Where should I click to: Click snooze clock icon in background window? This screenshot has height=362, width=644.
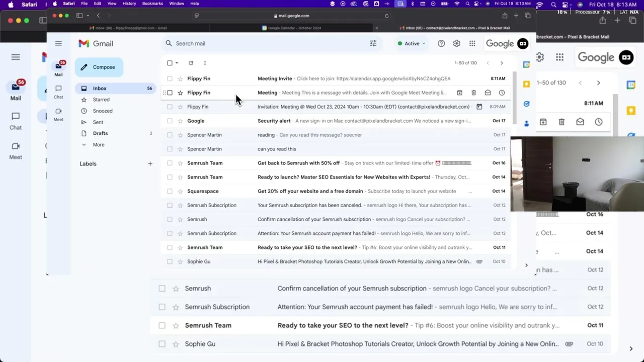pyautogui.click(x=598, y=122)
